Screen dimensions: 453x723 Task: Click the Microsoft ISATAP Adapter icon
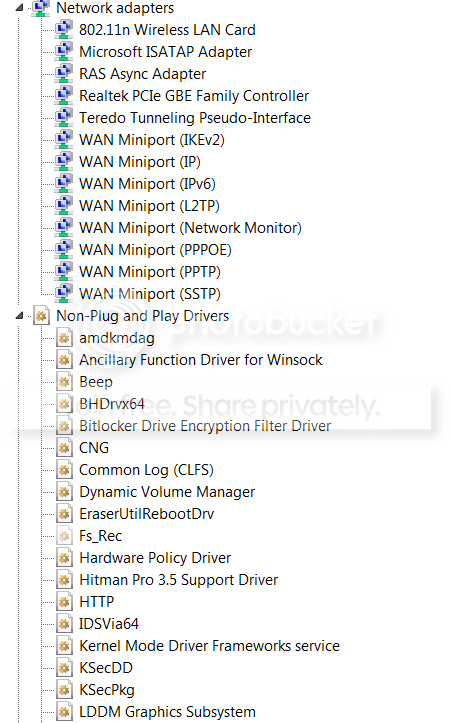coord(64,52)
